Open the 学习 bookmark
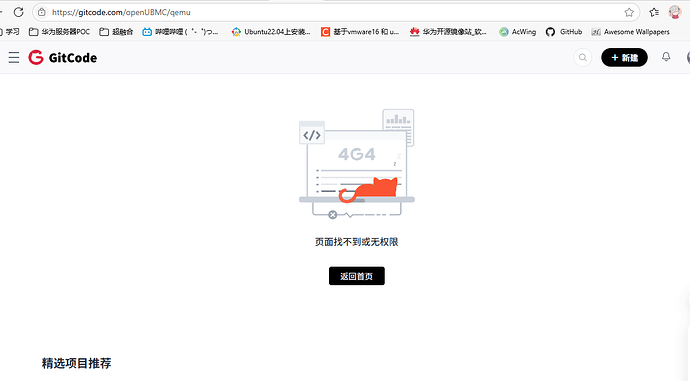The height and width of the screenshot is (381, 690). 10,32
